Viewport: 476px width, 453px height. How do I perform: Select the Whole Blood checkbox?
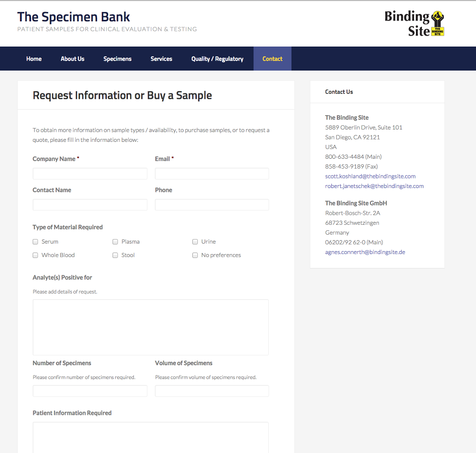[x=35, y=255]
